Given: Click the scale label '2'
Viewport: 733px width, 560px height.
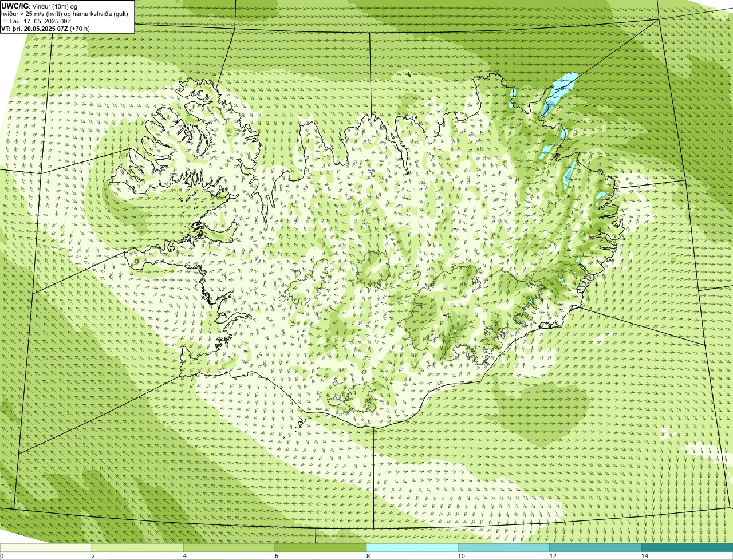Looking at the screenshot, I should click(x=93, y=556).
